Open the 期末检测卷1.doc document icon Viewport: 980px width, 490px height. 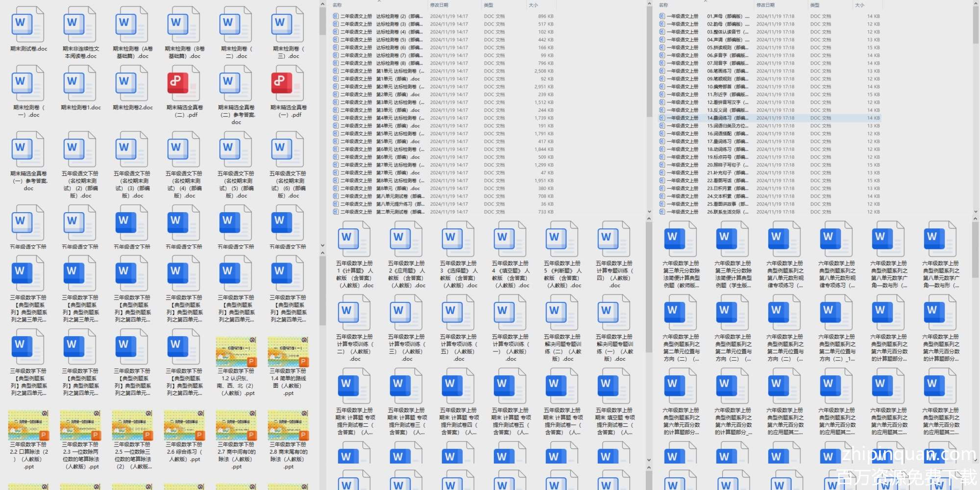coord(80,84)
